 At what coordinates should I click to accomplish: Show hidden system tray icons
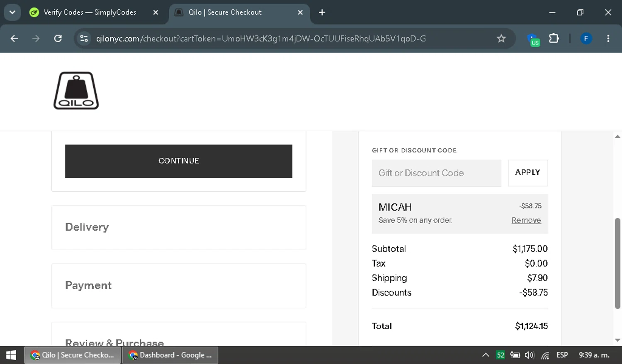[486, 355]
